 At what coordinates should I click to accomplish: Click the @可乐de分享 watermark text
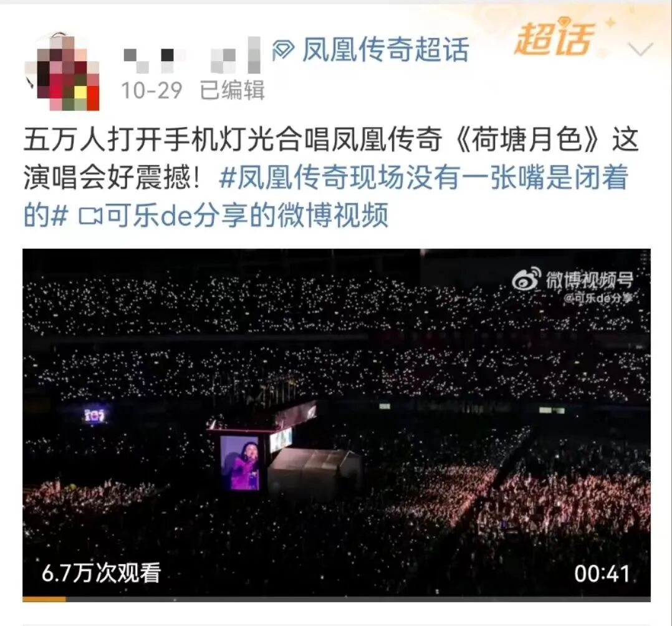(x=598, y=298)
